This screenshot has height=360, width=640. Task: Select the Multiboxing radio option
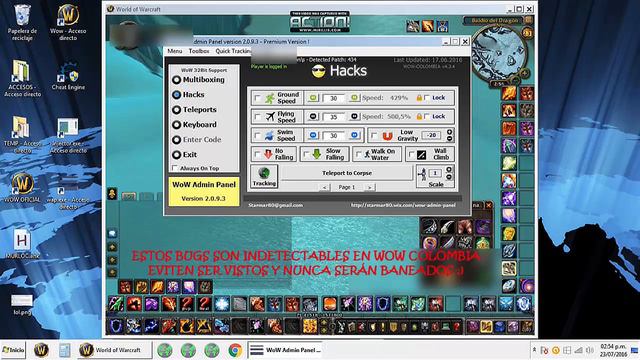point(176,80)
